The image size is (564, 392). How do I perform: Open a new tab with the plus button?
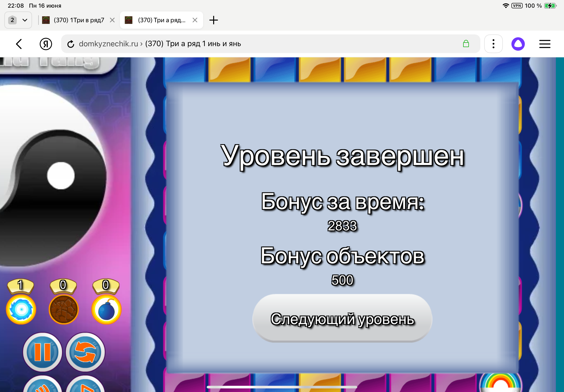(x=213, y=20)
